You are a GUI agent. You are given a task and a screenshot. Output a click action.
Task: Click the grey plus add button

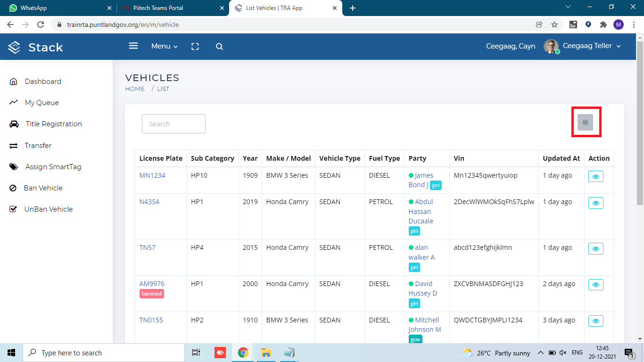[x=585, y=122]
